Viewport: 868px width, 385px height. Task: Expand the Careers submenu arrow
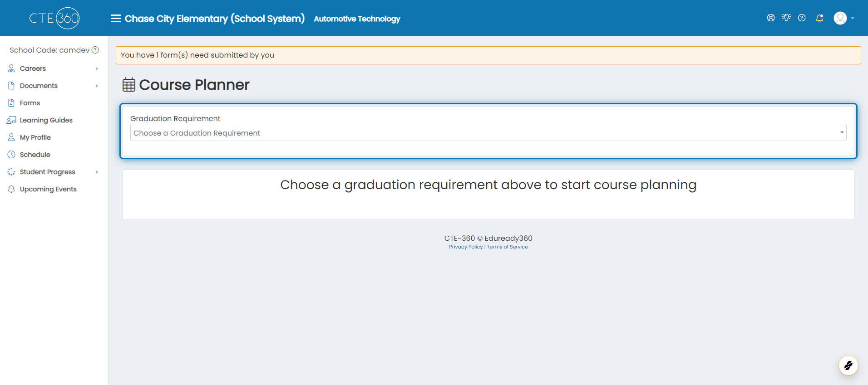[x=97, y=68]
